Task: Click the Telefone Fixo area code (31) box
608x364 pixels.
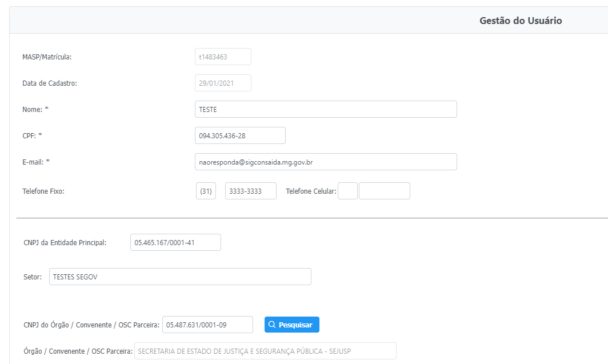Action: pyautogui.click(x=206, y=191)
